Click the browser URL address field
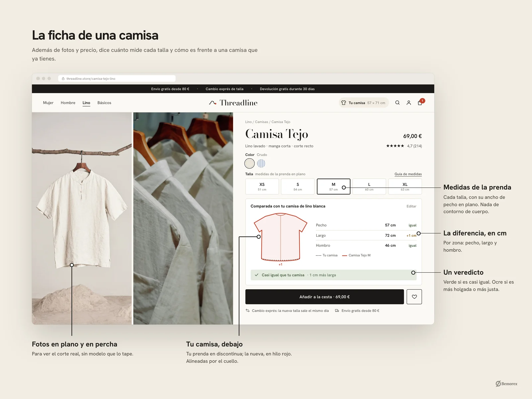This screenshot has width=532, height=399. point(117,79)
